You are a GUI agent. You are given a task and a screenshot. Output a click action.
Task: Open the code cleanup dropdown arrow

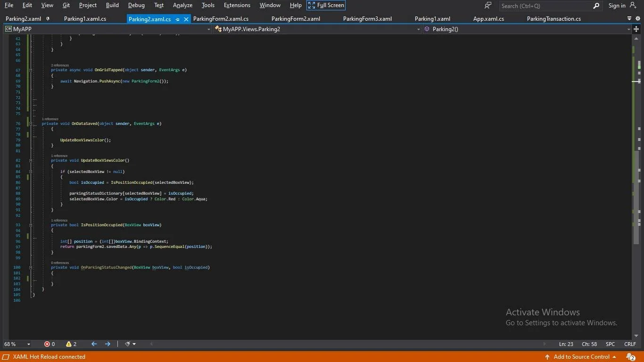(x=134, y=344)
